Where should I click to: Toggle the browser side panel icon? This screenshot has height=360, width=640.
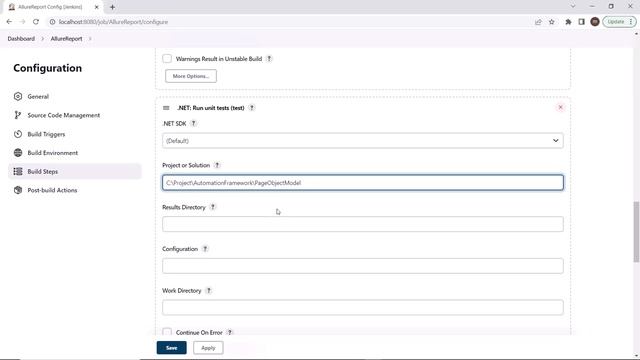[x=582, y=22]
